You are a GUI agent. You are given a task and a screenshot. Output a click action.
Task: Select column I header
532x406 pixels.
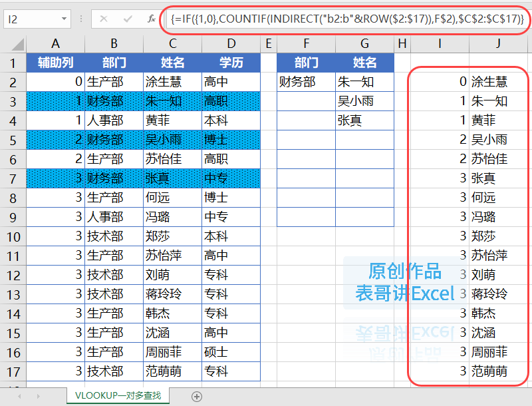(x=440, y=44)
